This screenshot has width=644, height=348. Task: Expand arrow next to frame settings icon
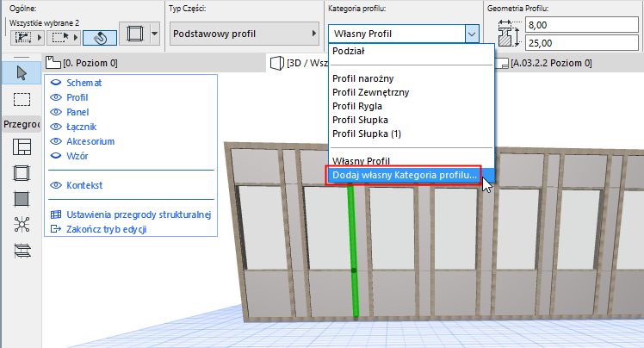(x=154, y=34)
